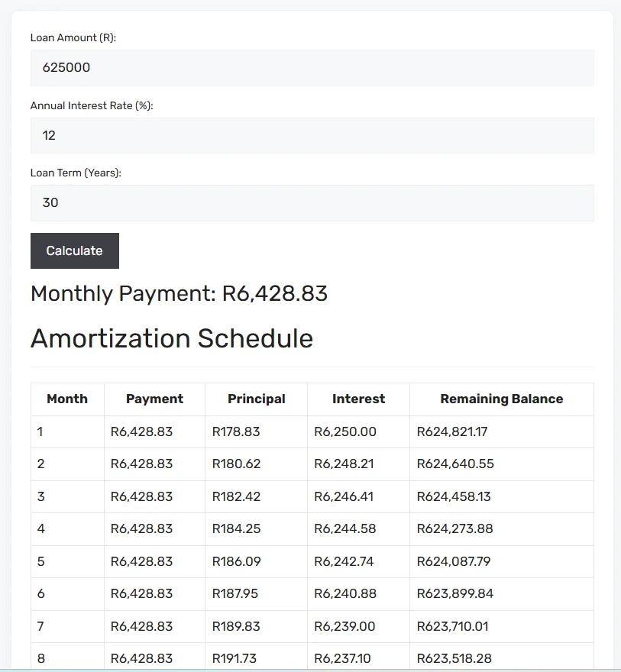The height and width of the screenshot is (672, 621).
Task: Click the Amortization Schedule heading
Action: coord(172,338)
